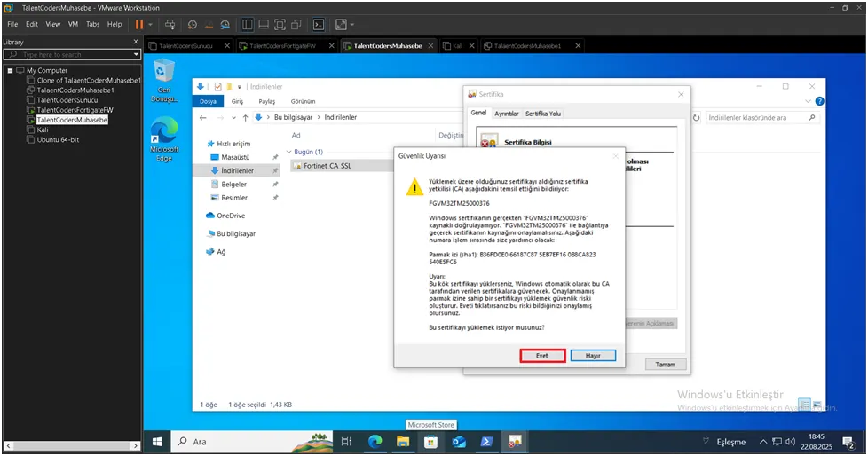Click the Recycle Bin desktop icon

click(x=164, y=81)
